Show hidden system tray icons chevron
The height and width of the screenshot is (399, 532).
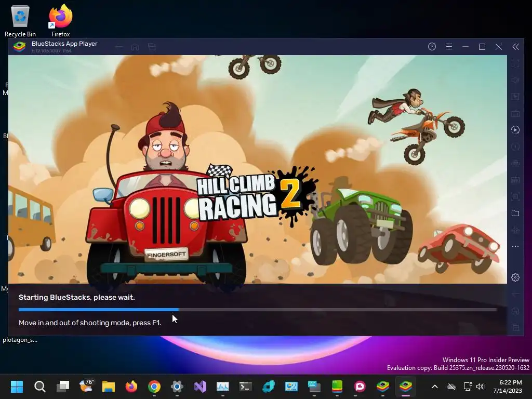435,387
